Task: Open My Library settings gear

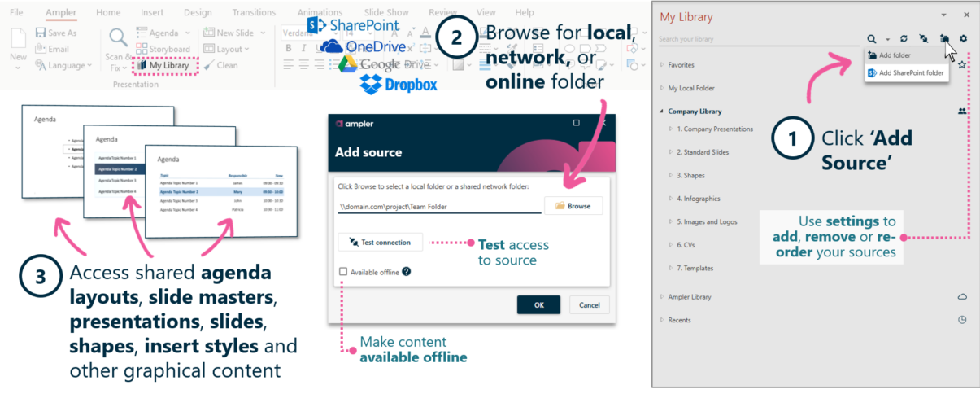Action: pyautogui.click(x=964, y=38)
